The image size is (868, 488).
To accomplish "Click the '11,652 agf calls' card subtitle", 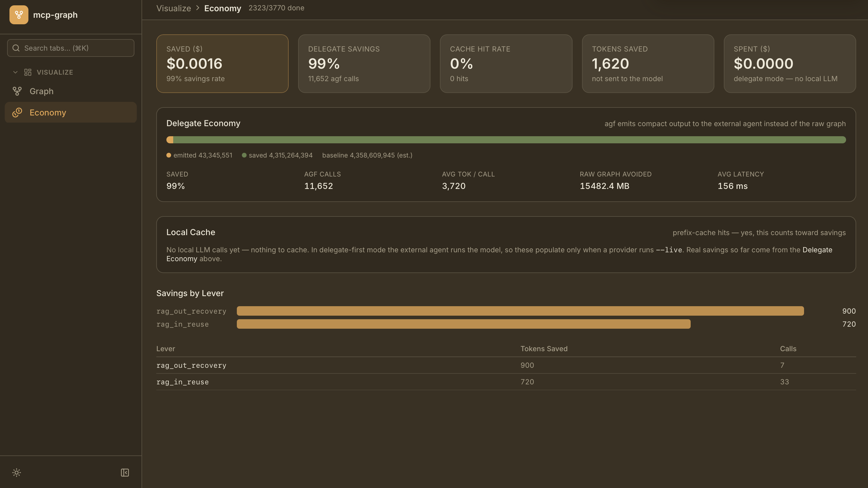I will point(333,78).
